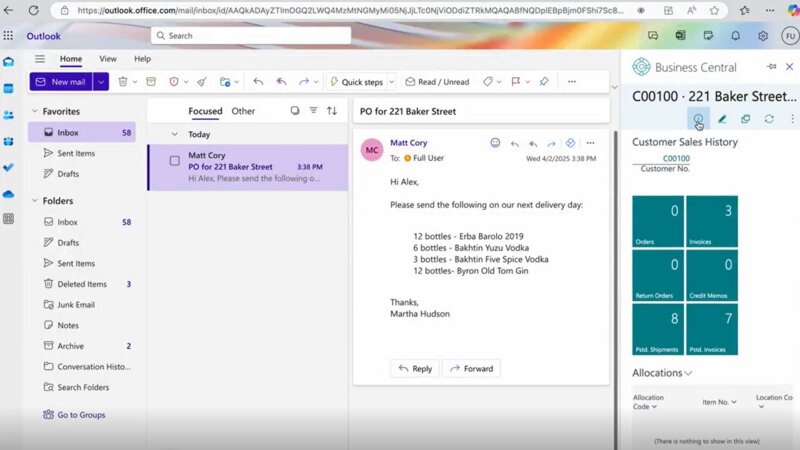Open the Outlook app launcher grid
The image size is (800, 450).
pyautogui.click(x=8, y=35)
